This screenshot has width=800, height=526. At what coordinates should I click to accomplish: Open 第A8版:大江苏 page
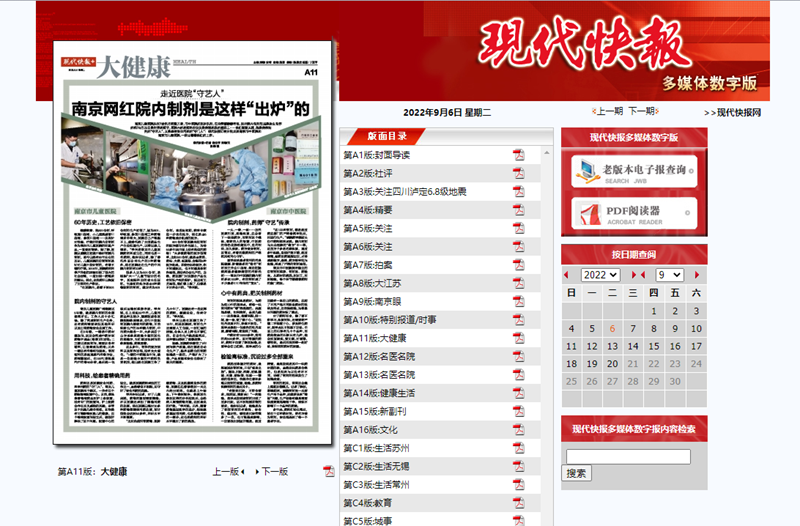pos(372,284)
